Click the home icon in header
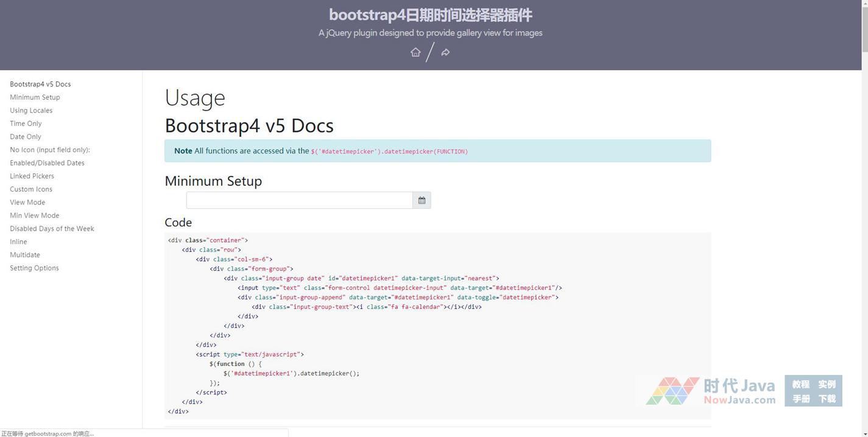 tap(415, 52)
